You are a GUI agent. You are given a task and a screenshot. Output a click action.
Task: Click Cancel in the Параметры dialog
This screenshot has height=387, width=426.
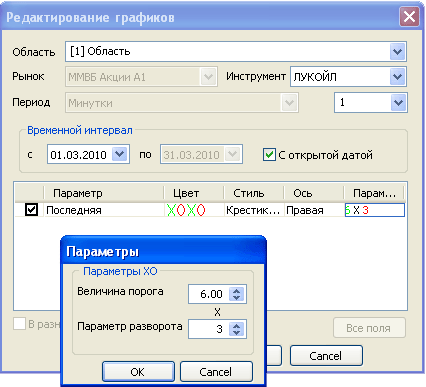[216, 372]
